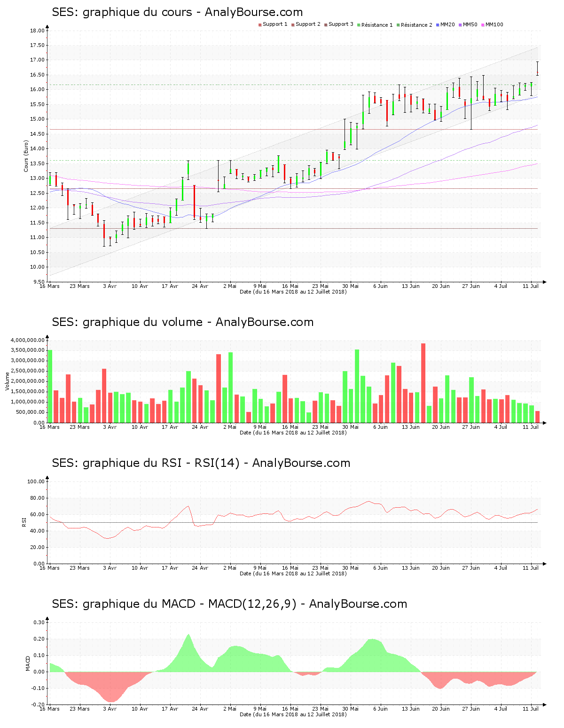Click '2 Mai' date on MACD chart axis
The height and width of the screenshot is (728, 564).
(230, 709)
